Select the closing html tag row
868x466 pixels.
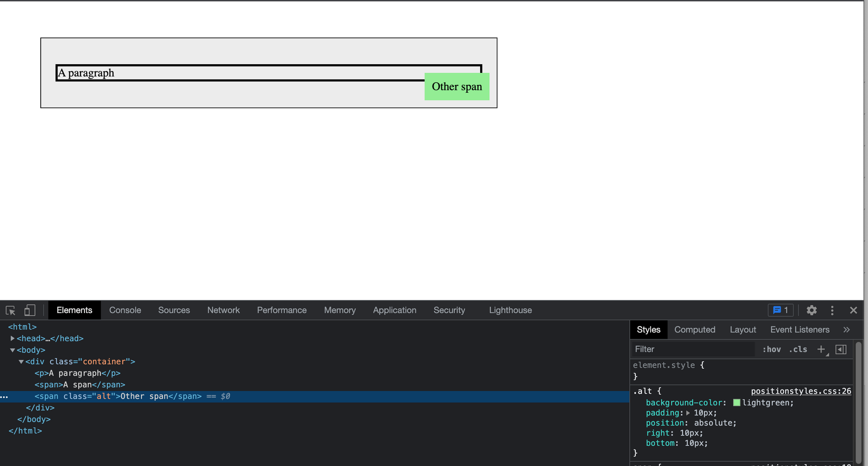(25, 431)
